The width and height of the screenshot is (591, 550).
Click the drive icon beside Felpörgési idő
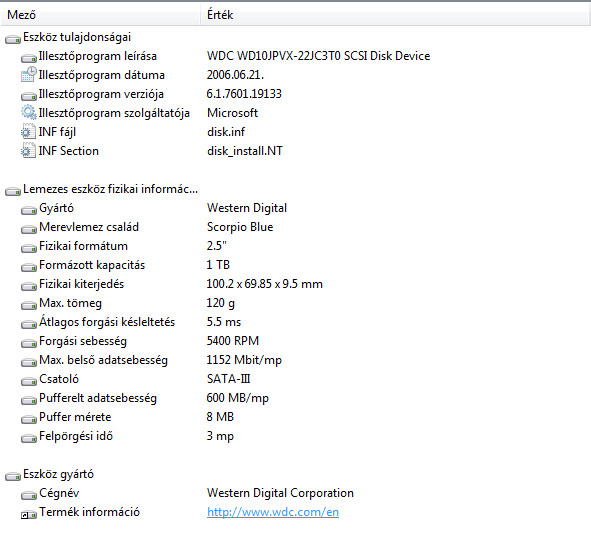pyautogui.click(x=29, y=438)
